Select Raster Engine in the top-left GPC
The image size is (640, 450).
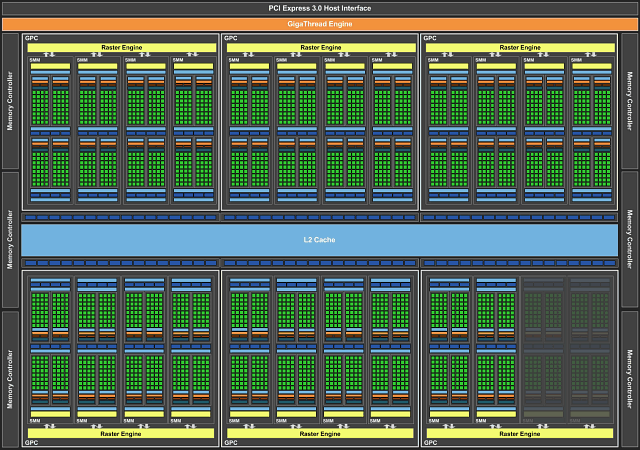[120, 47]
